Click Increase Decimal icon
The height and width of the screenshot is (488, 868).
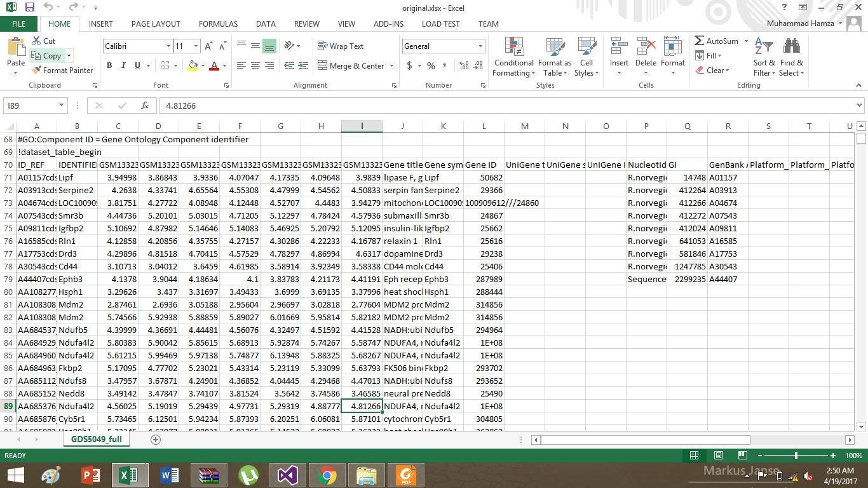464,65
